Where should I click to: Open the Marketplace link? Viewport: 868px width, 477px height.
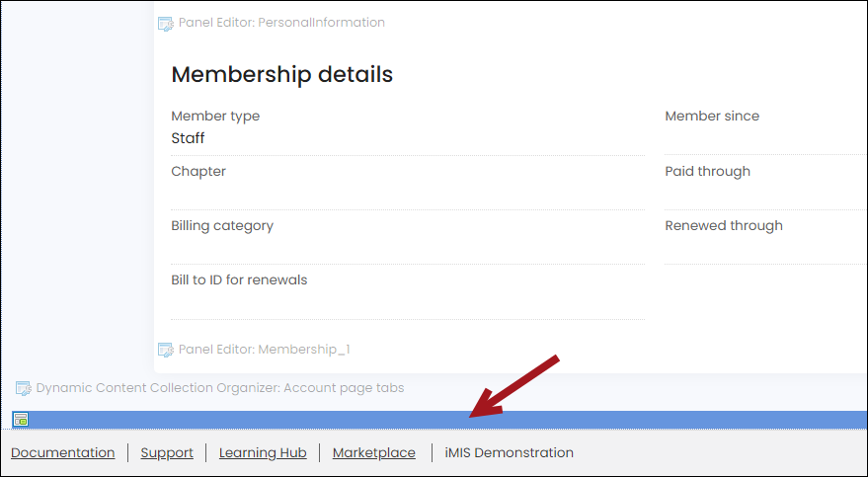(374, 452)
